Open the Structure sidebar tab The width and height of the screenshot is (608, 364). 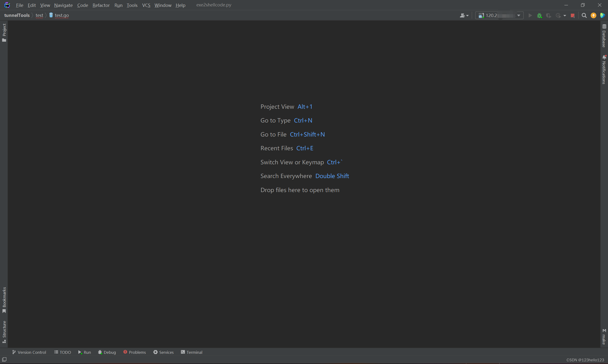pos(4,332)
